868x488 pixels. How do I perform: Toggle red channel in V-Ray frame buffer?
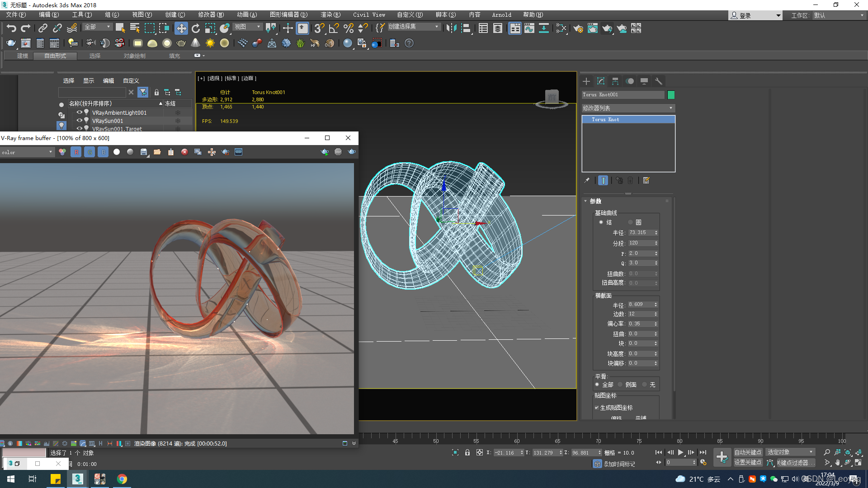[x=76, y=152]
